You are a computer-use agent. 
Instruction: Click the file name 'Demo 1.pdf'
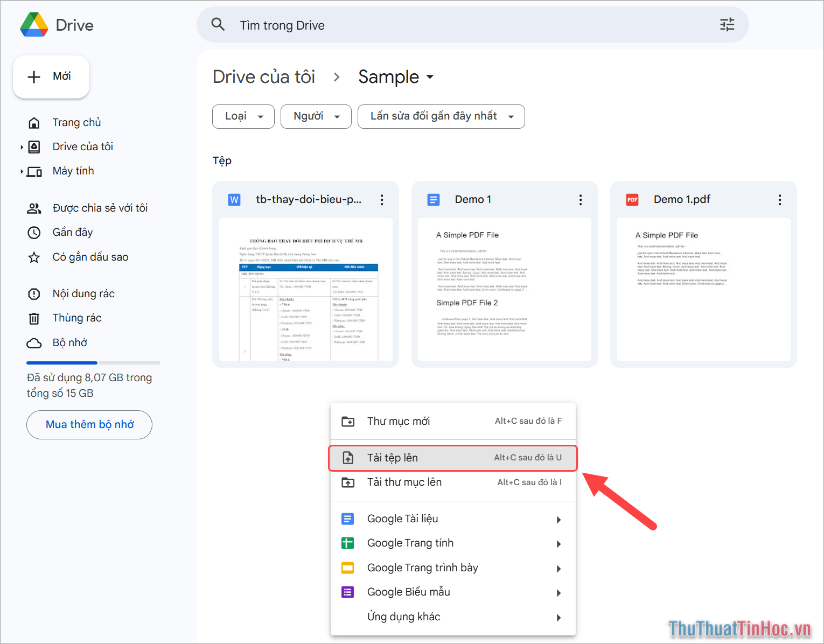coord(682,200)
